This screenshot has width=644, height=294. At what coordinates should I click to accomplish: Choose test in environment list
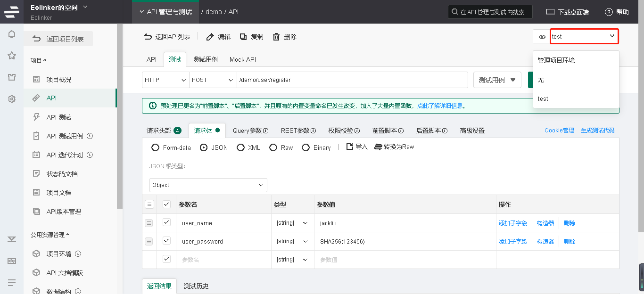tap(576, 99)
